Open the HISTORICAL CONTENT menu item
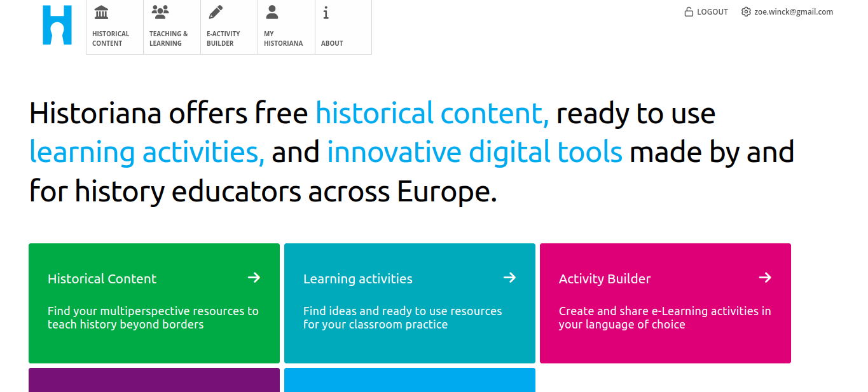This screenshot has height=392, width=868. pyautogui.click(x=115, y=27)
